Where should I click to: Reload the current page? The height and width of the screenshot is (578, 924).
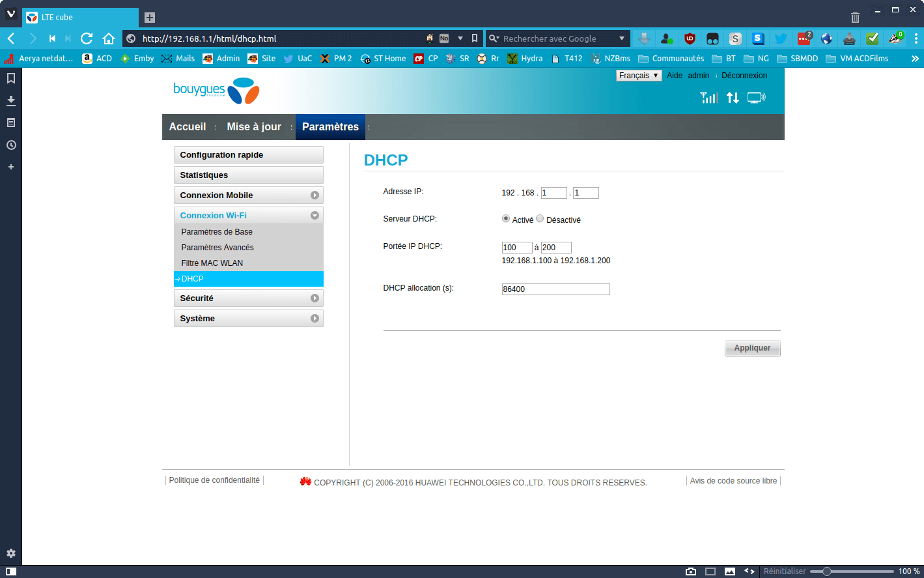(87, 38)
